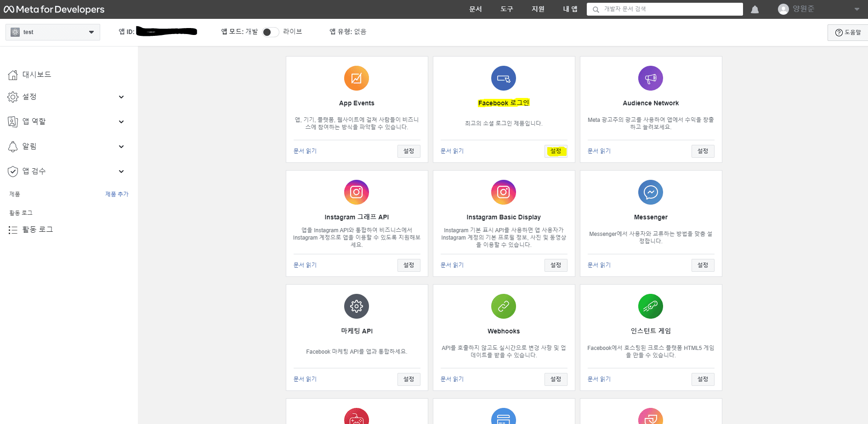Image resolution: width=868 pixels, height=424 pixels.
Task: Open the 도구 menu in top navigation
Action: pyautogui.click(x=506, y=9)
